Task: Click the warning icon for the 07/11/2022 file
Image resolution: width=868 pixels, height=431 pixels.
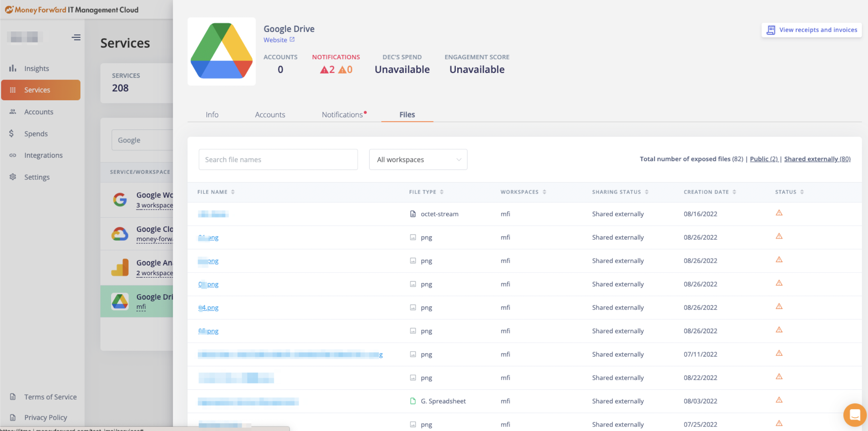Action: coord(779,353)
